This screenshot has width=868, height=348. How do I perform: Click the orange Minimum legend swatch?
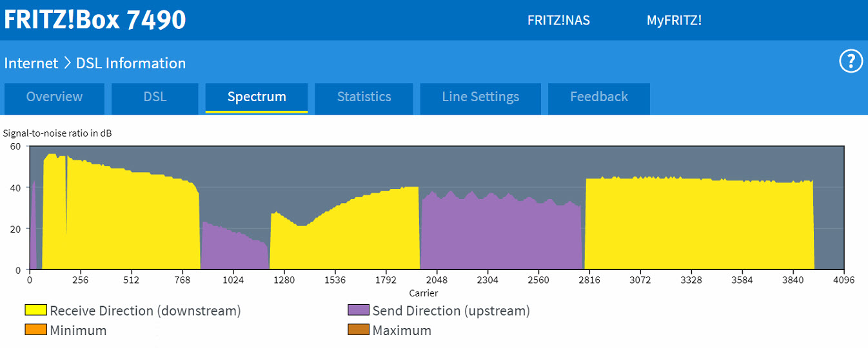point(36,331)
